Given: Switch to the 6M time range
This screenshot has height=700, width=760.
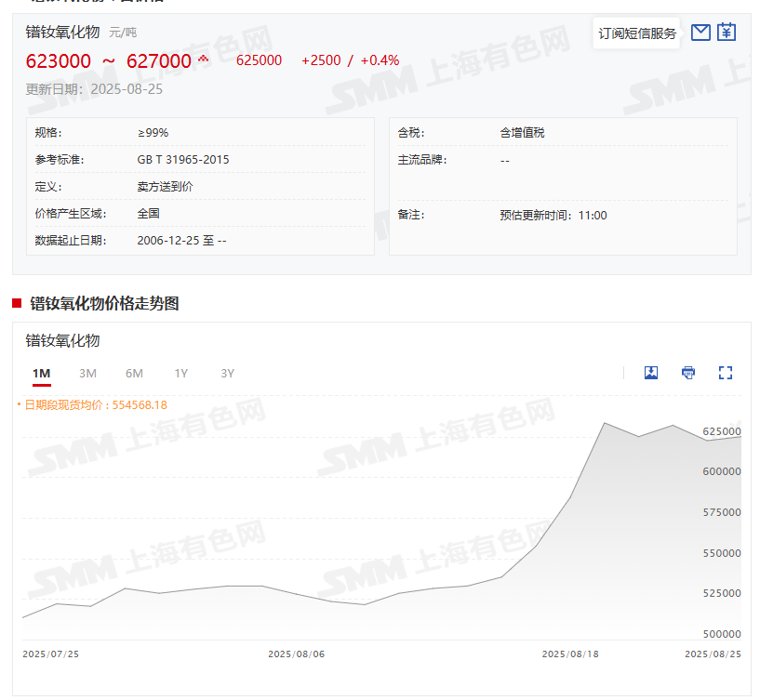Looking at the screenshot, I should pyautogui.click(x=134, y=374).
